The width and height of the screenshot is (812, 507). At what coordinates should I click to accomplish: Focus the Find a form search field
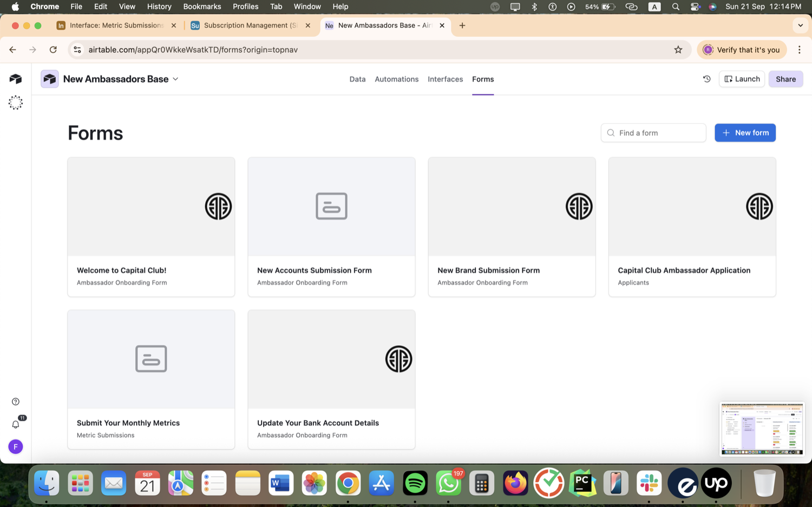[653, 133]
